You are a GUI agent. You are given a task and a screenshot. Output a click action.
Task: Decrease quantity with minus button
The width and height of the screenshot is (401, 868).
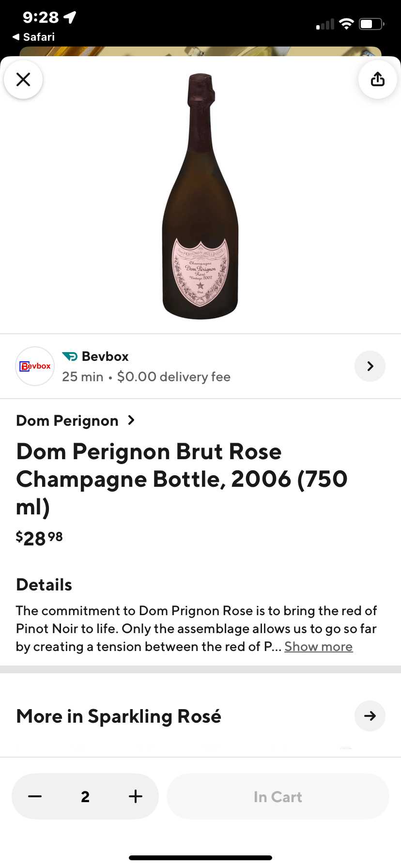pyautogui.click(x=35, y=796)
